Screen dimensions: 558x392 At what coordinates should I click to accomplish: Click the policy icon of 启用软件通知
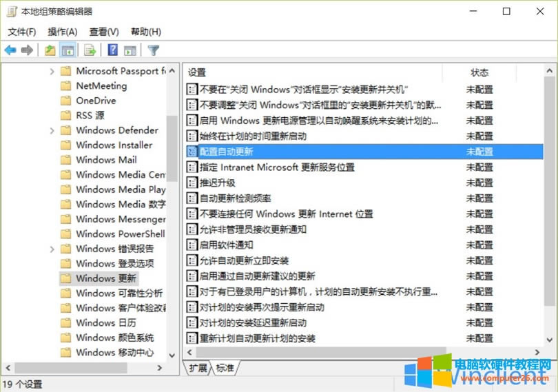[x=192, y=245]
